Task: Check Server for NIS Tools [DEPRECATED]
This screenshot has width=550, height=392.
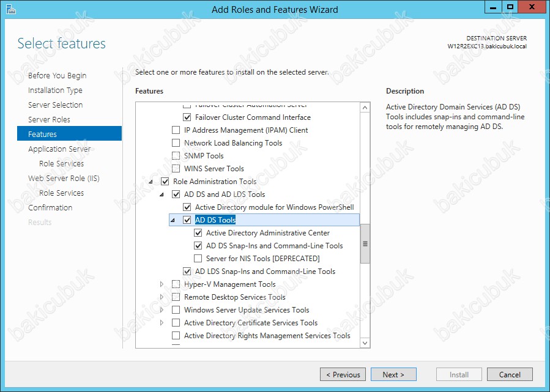Action: click(x=198, y=259)
